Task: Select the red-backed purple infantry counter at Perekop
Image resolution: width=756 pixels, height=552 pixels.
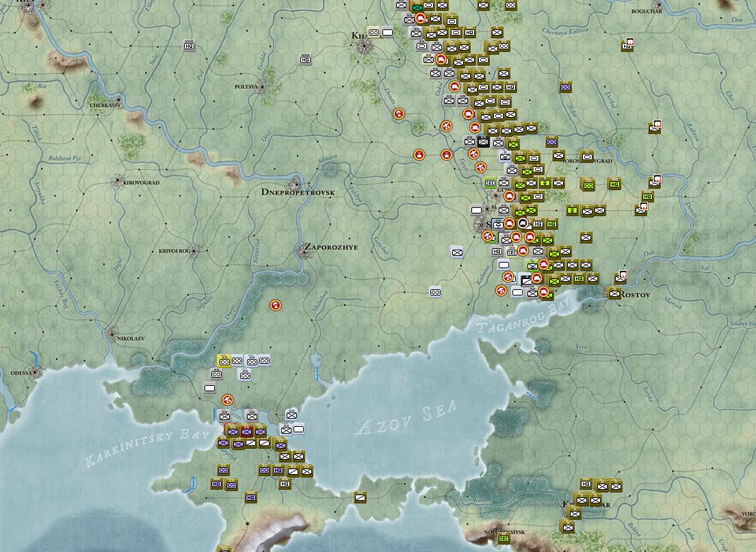Action: tap(246, 432)
